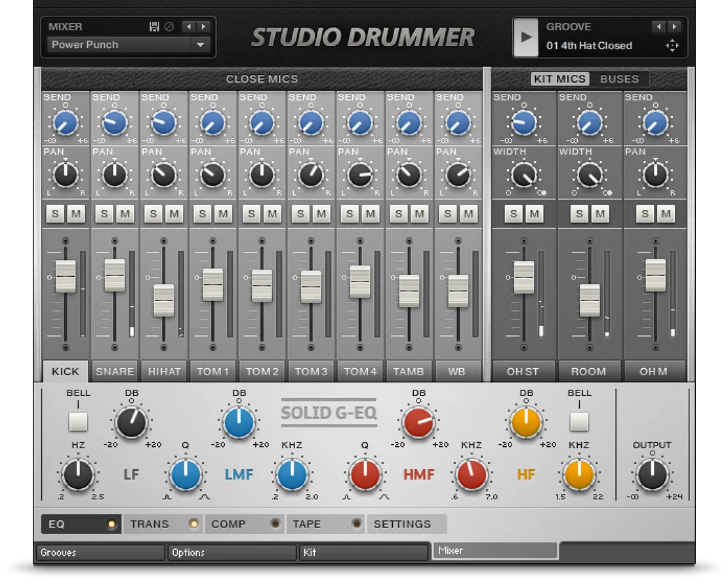Image resolution: width=728 pixels, height=582 pixels.
Task: Switch to the Kit page tab
Action: tap(363, 552)
